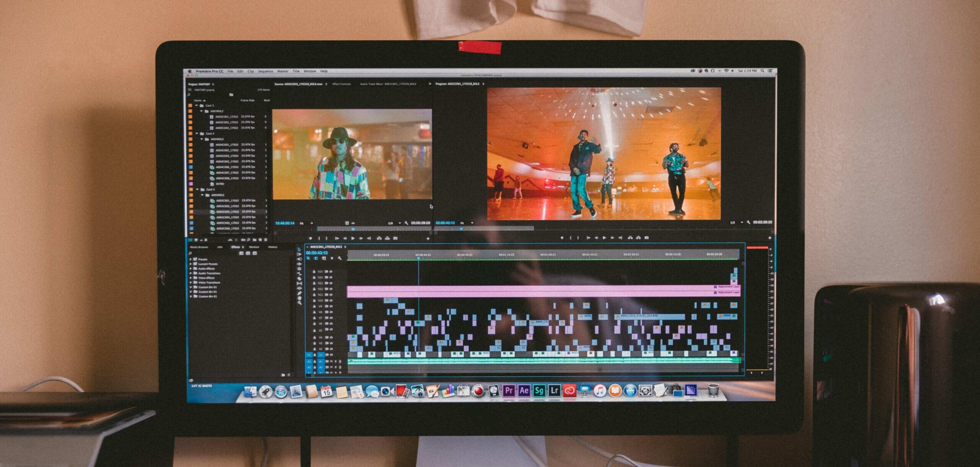
Task: Switch to the Media Browser tab
Action: tap(199, 247)
